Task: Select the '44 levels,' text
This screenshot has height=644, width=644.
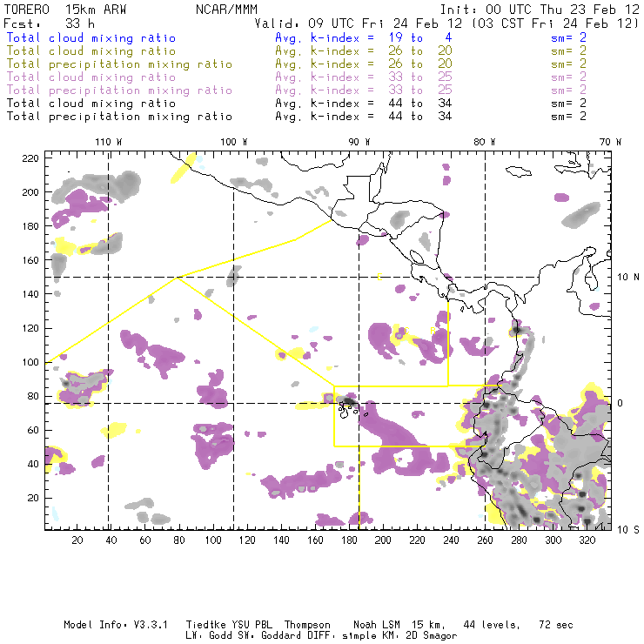Action: tap(492, 625)
